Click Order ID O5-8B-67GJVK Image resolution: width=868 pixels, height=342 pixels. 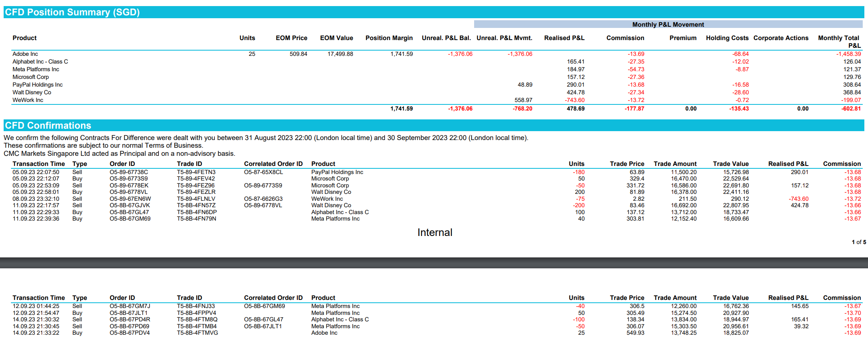pos(130,205)
